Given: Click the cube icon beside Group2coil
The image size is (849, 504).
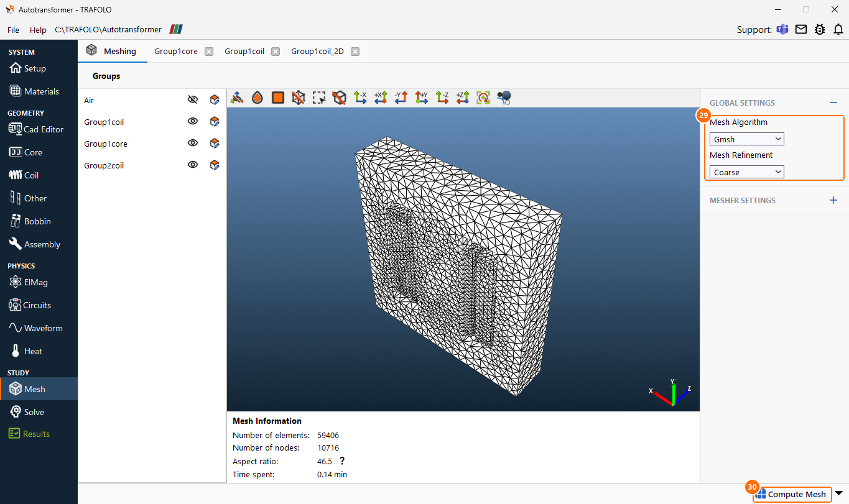Looking at the screenshot, I should coord(215,165).
